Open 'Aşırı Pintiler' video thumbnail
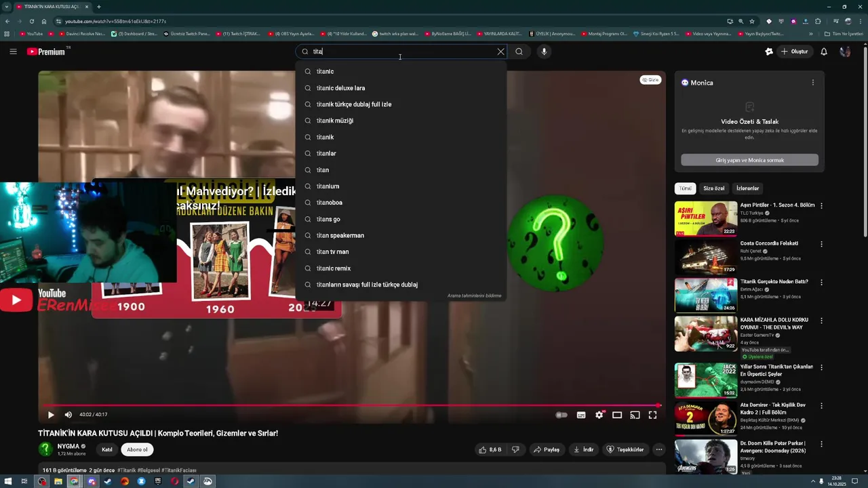This screenshot has width=868, height=488. click(706, 218)
